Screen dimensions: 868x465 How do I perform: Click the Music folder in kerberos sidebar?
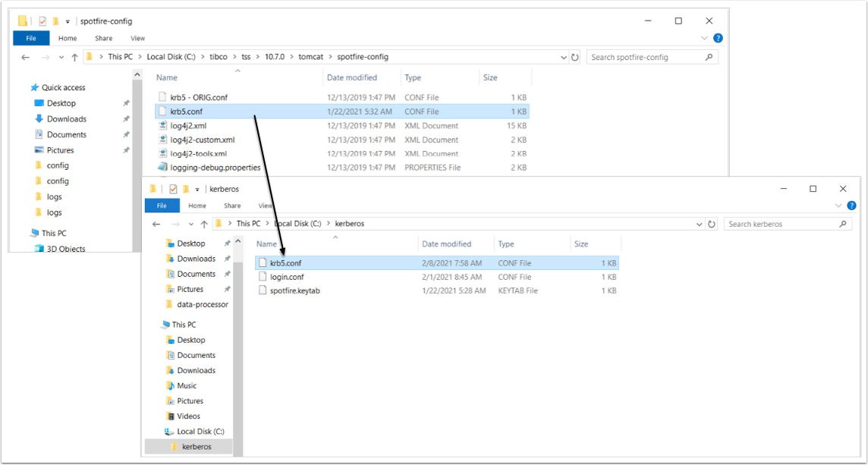click(x=186, y=385)
